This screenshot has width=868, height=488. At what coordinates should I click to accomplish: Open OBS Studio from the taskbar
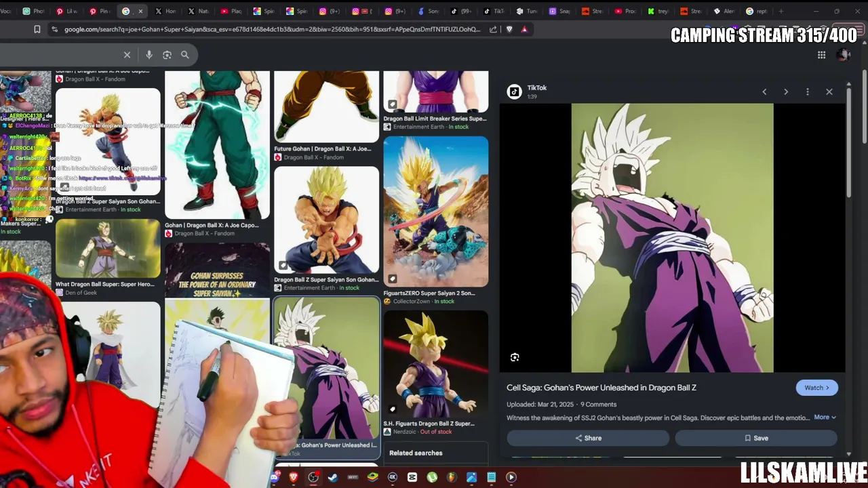coord(313,477)
